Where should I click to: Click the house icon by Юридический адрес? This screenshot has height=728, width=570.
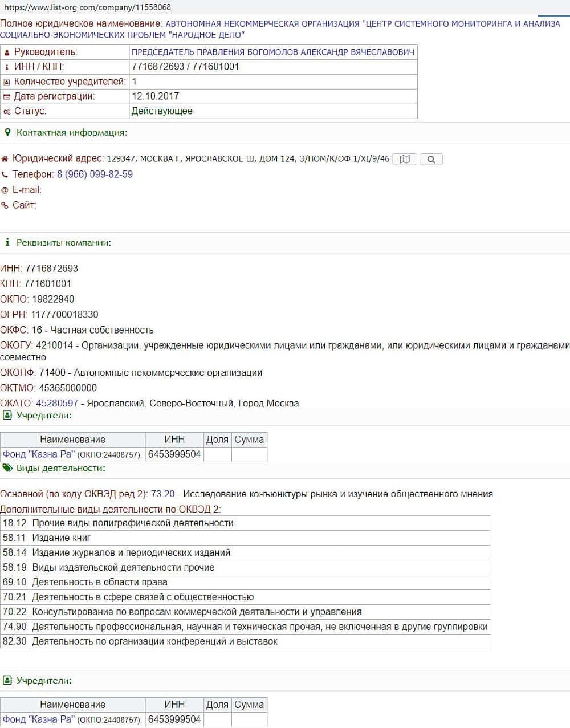[5, 159]
